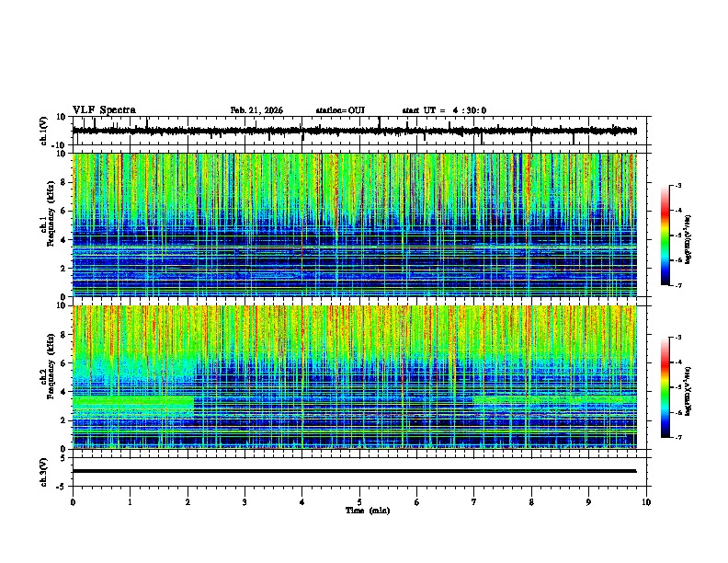Click the ch.1 waveform trace panel

pyautogui.click(x=361, y=131)
